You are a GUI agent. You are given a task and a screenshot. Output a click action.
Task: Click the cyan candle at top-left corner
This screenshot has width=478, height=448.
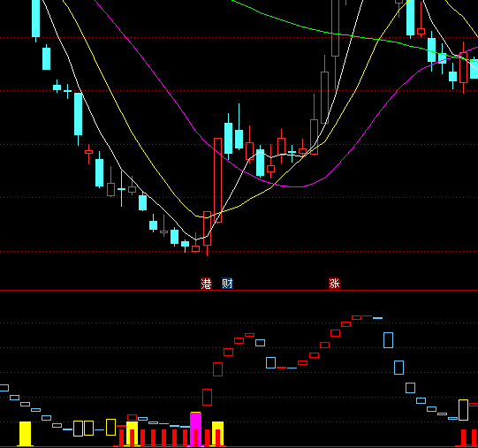pos(35,19)
